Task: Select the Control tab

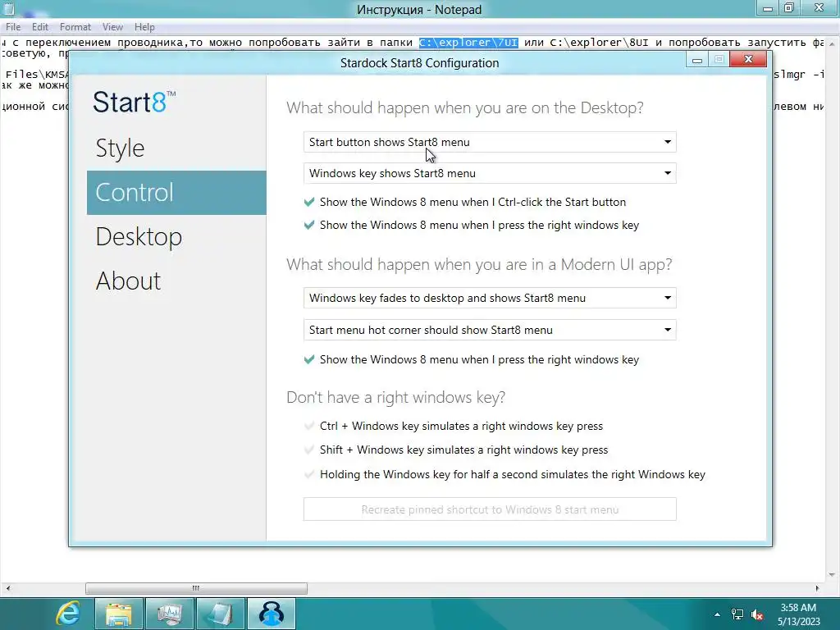Action: (x=176, y=192)
